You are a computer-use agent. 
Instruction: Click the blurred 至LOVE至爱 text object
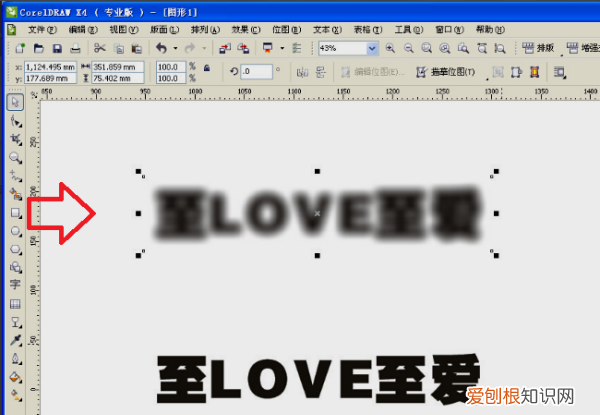tap(317, 213)
